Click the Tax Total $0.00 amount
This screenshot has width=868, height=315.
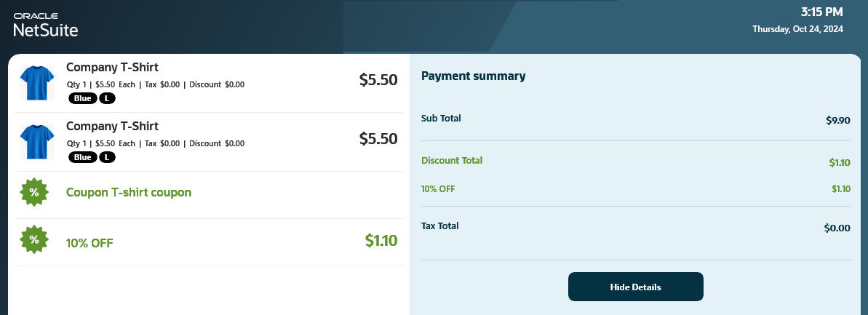click(x=837, y=228)
